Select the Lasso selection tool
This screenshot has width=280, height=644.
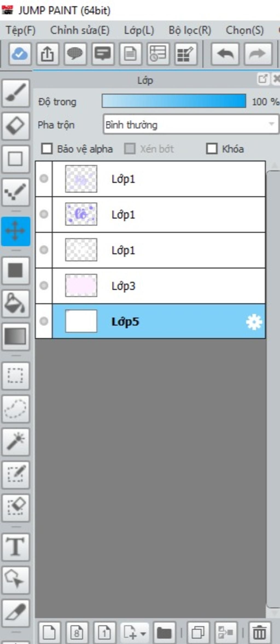pos(16,409)
